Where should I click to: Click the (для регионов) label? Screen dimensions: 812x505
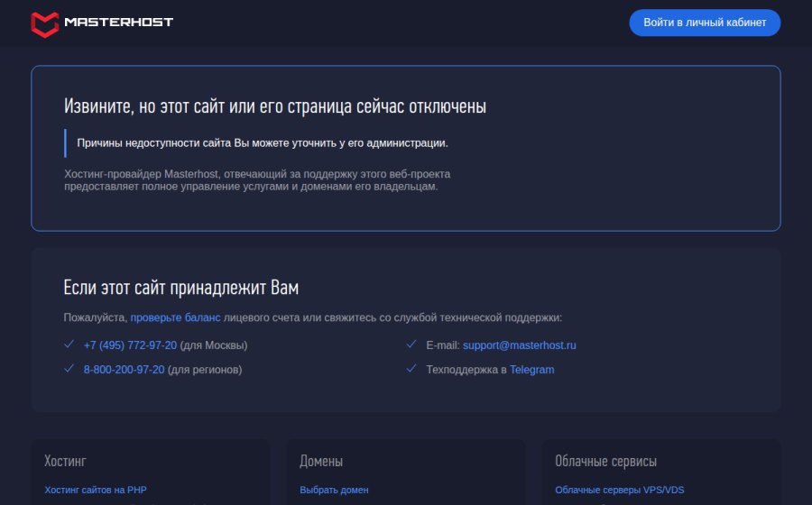(205, 370)
